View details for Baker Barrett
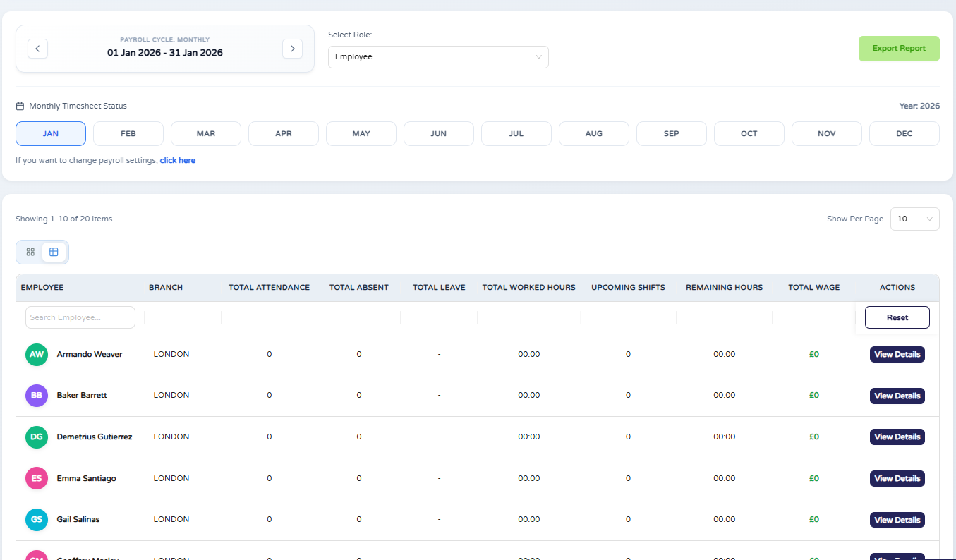This screenshot has width=956, height=560. 897,396
